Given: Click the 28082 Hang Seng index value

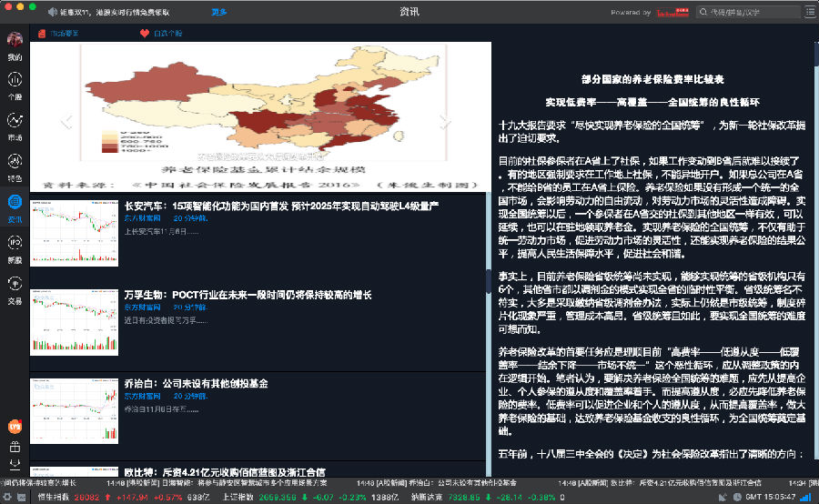Looking at the screenshot, I should 86,498.
